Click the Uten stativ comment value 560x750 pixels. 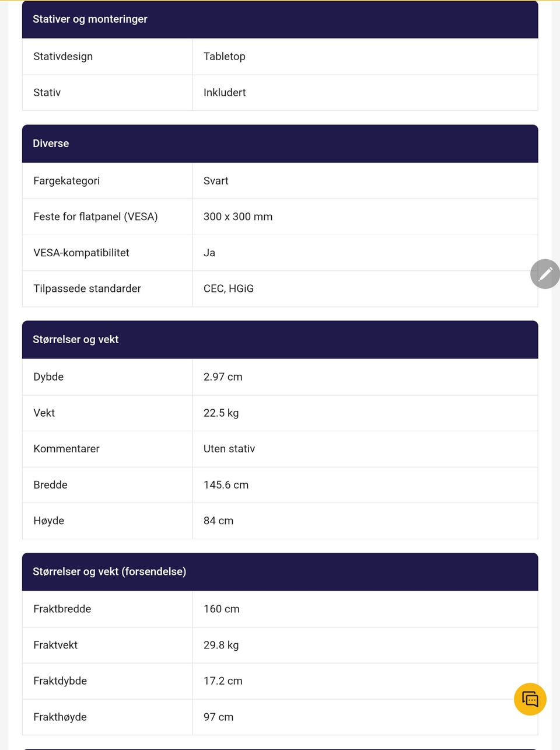coord(229,449)
